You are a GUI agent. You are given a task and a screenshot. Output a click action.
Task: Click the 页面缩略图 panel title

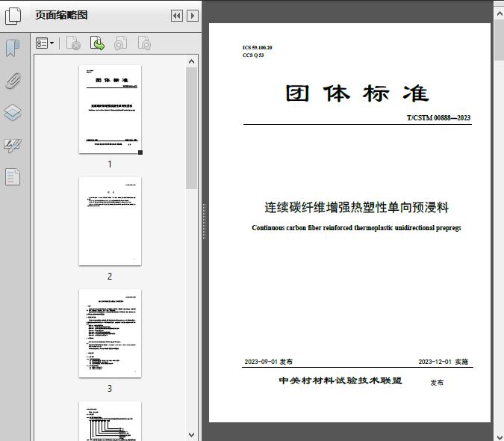pos(61,15)
